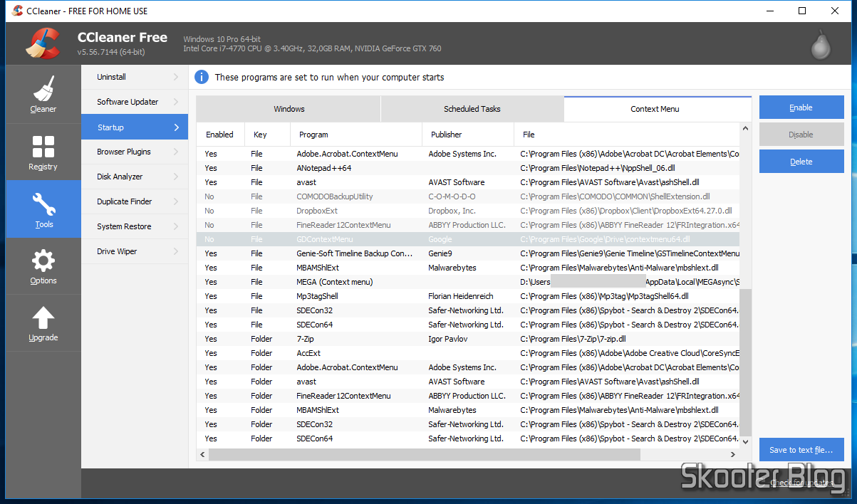Viewport: 857px width, 504px height.
Task: Select MEGA (Context menu) row
Action: [x=469, y=282]
